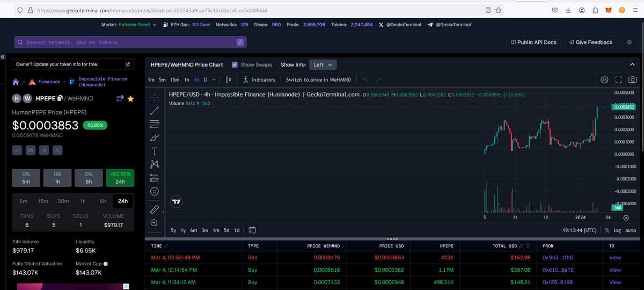Switch stats to 30m tab

point(63,201)
